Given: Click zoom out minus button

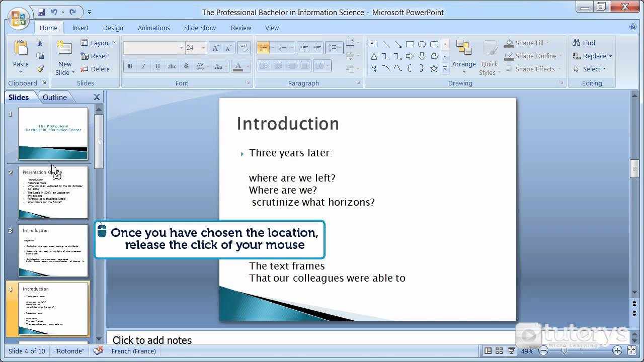Looking at the screenshot, I should (543, 351).
